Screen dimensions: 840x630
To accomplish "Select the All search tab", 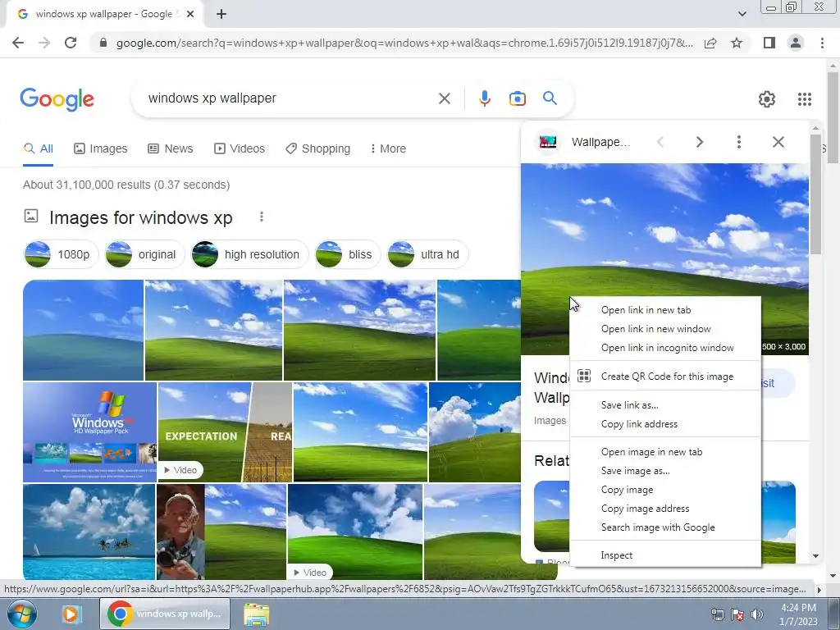I will pyautogui.click(x=38, y=148).
